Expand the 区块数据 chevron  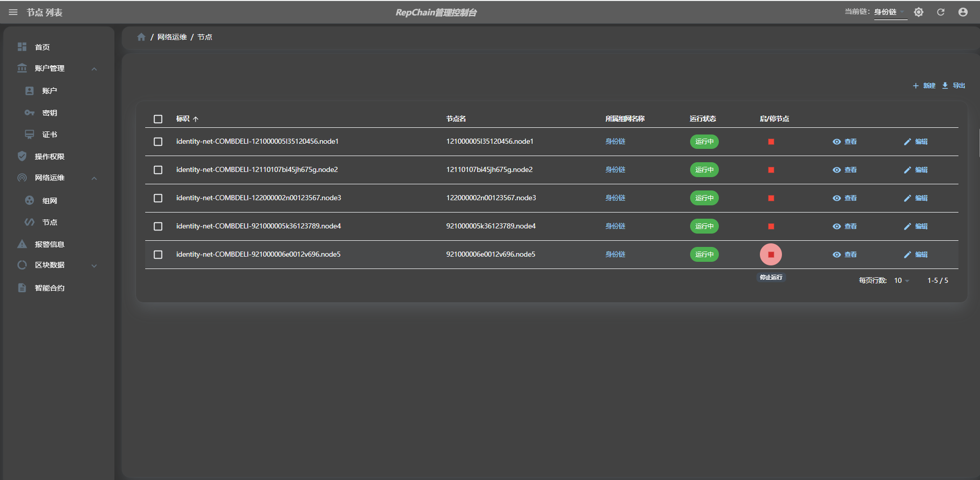tap(94, 265)
